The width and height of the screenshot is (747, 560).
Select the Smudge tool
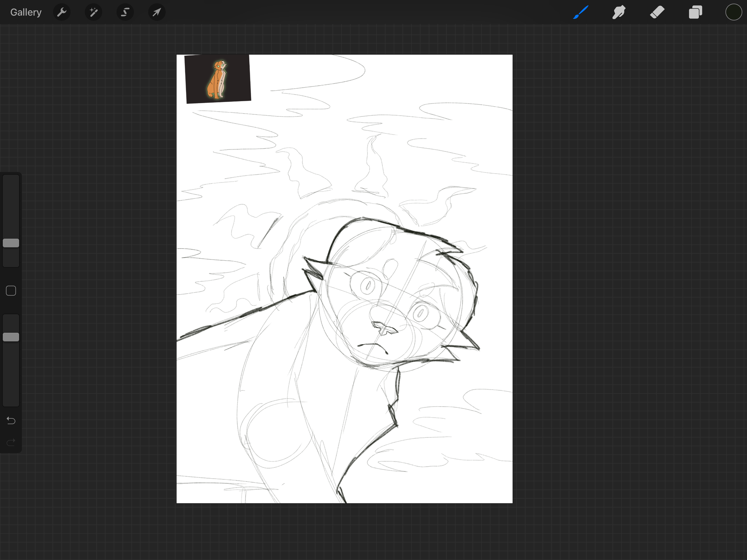[x=619, y=12]
